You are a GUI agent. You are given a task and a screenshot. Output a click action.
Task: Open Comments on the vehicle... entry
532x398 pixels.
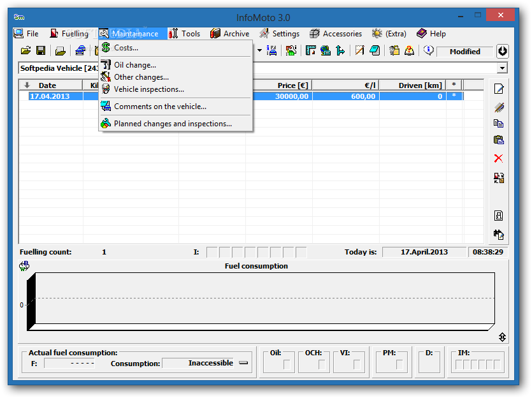[176, 107]
